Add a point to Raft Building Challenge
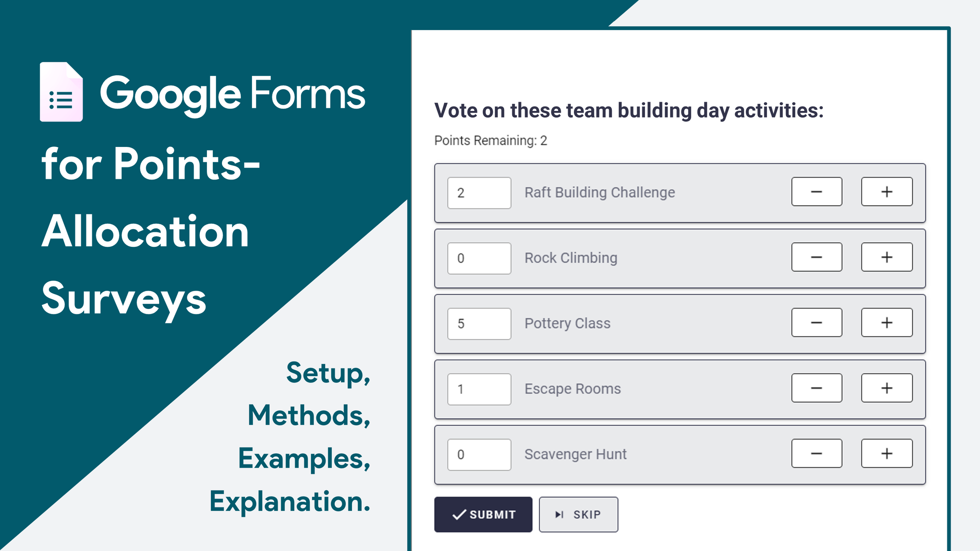The width and height of the screenshot is (980, 551). coord(887,192)
